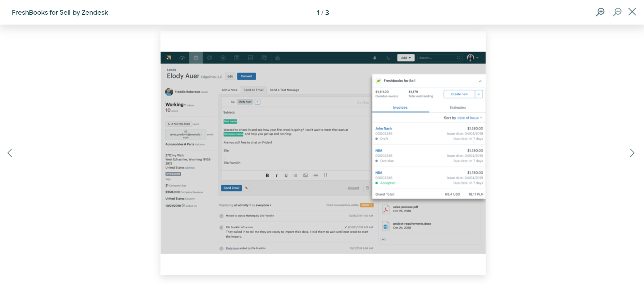644x284 pixels.
Task: Open the Create new dropdown arrow
Action: click(479, 94)
